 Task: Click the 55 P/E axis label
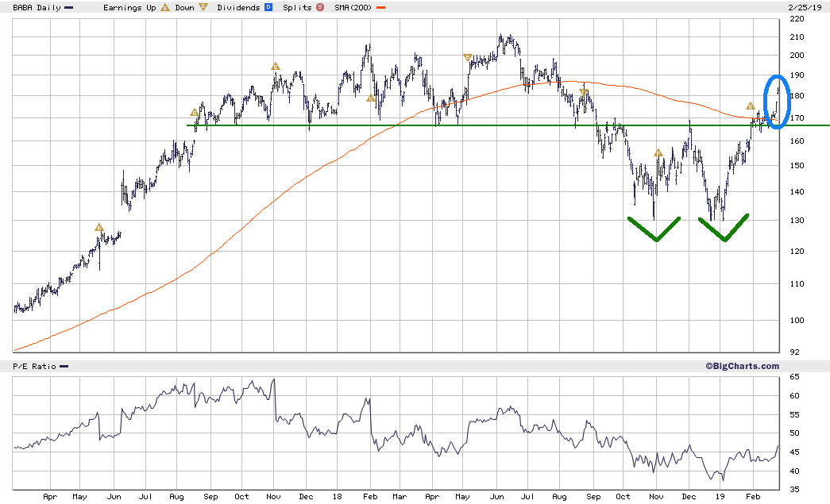pyautogui.click(x=794, y=414)
